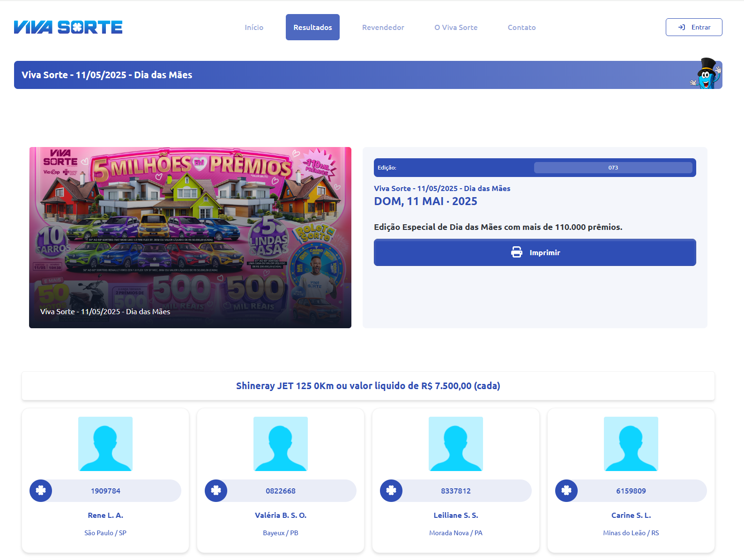Click ticket number 1909784
This screenshot has width=744, height=560.
tap(105, 491)
